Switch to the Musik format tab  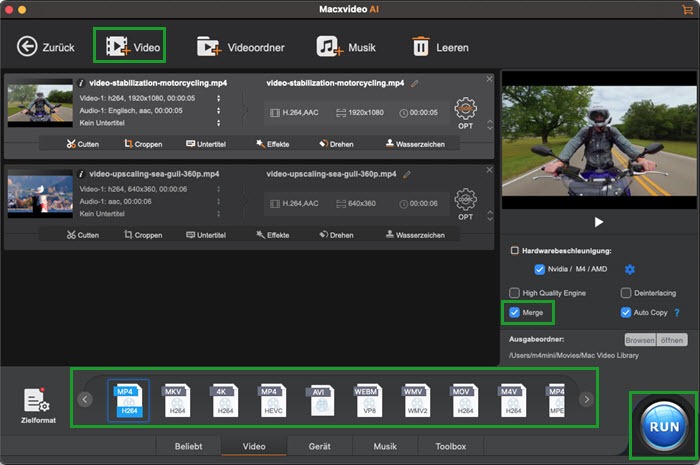[x=385, y=446]
